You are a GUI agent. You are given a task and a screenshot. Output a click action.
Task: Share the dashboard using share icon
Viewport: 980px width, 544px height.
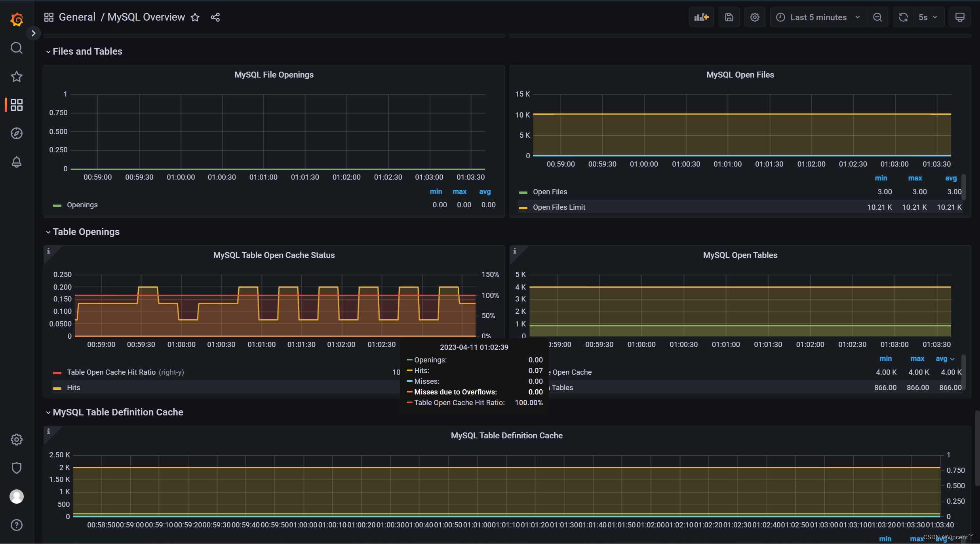[x=215, y=17]
